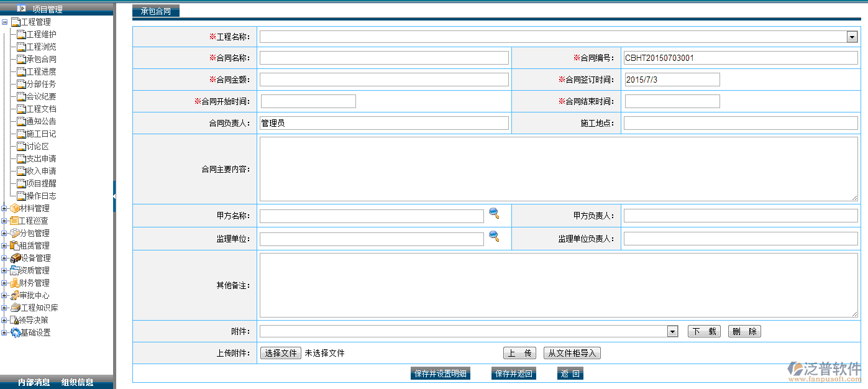Open 材料管理 module via its box icon
Screen dimensions: 868x389
tap(14, 208)
